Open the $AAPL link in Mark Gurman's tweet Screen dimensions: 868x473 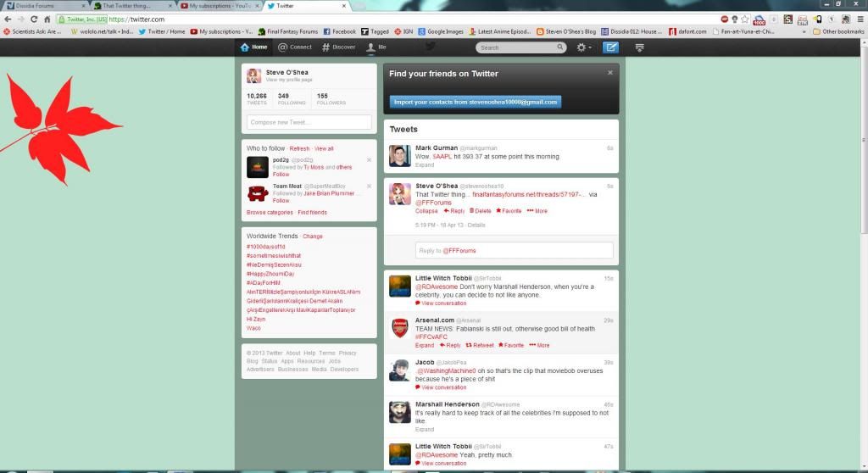[442, 157]
